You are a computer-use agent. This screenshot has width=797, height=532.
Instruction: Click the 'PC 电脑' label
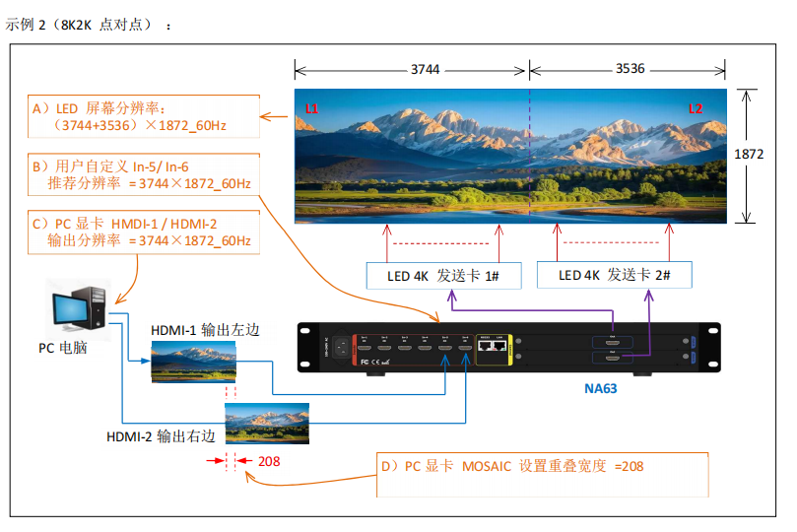click(63, 348)
